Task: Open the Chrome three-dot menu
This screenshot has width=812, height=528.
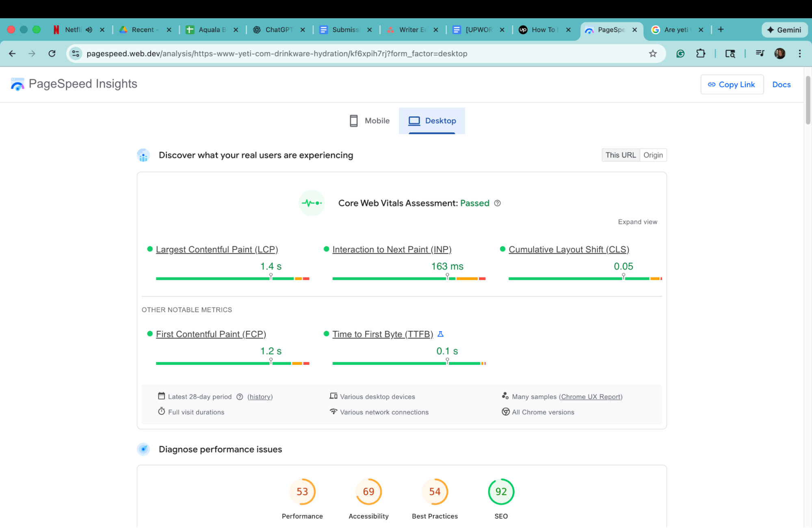Action: tap(799, 54)
